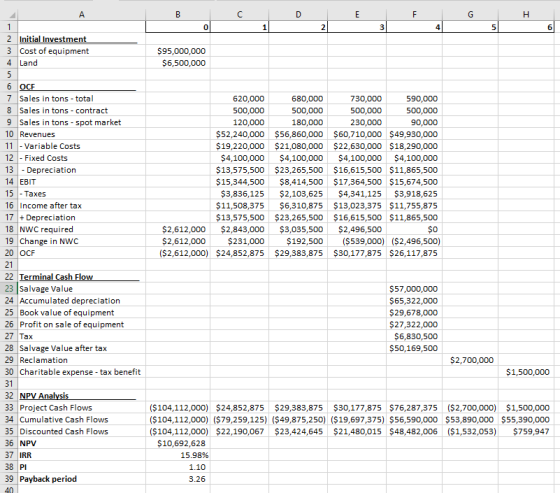The image size is (560, 493).
Task: Click the 'Salvage Value' label in row 23
Action: tap(46, 289)
